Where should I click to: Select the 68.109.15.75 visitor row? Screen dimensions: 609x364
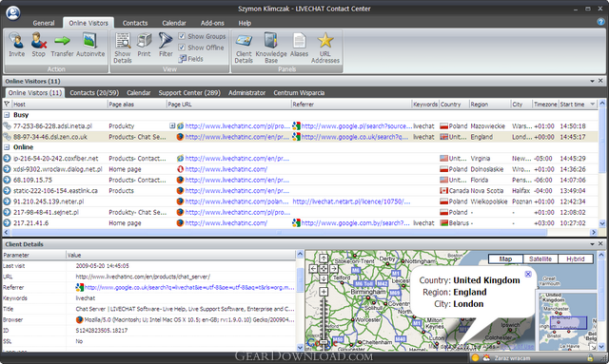pos(300,180)
